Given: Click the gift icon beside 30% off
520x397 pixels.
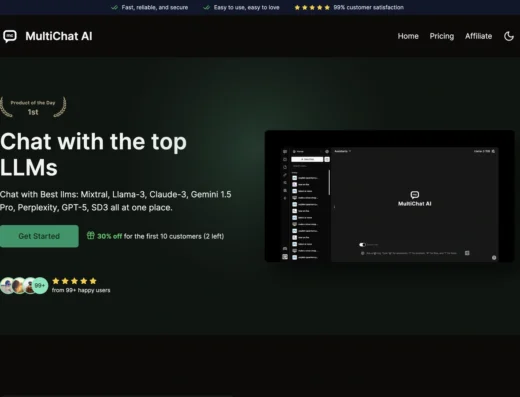Looking at the screenshot, I should (x=91, y=235).
